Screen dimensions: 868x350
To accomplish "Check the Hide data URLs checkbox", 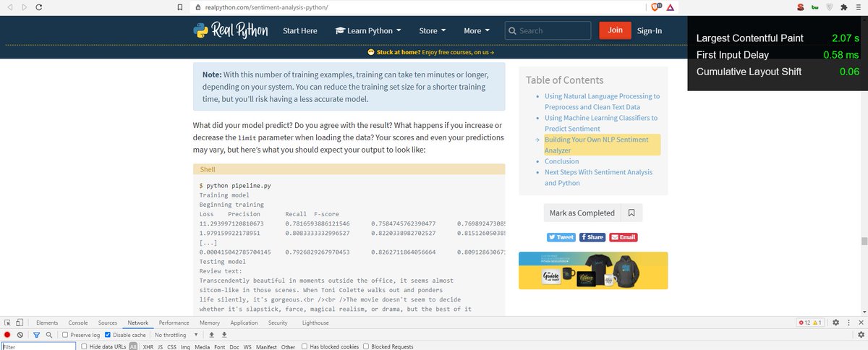I will (x=85, y=346).
